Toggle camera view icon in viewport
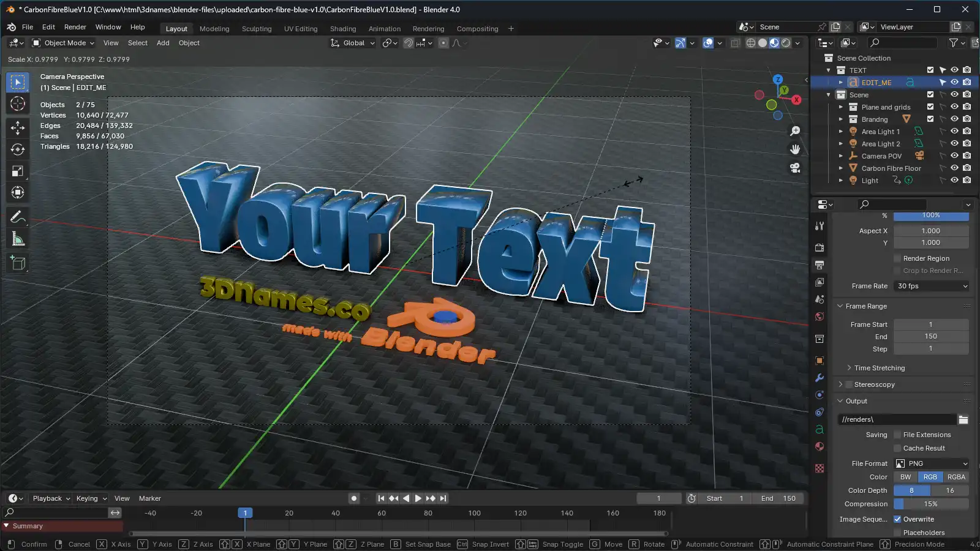This screenshot has width=980, height=551. [x=795, y=168]
